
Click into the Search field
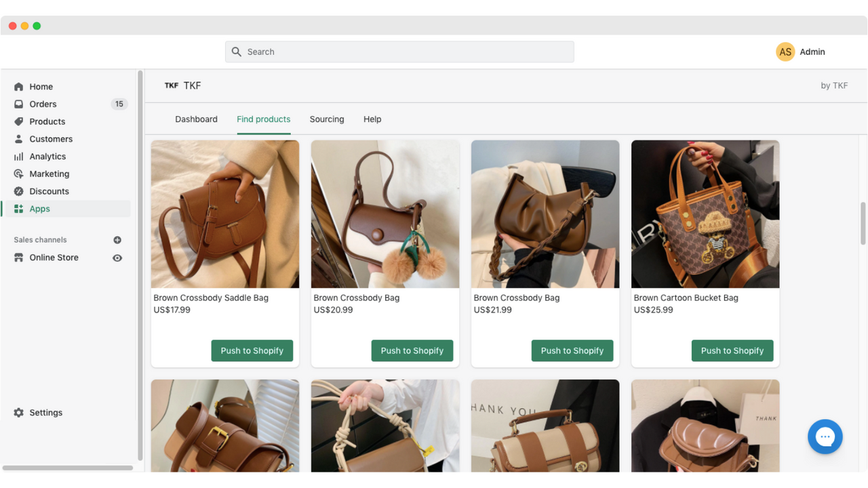tap(399, 52)
